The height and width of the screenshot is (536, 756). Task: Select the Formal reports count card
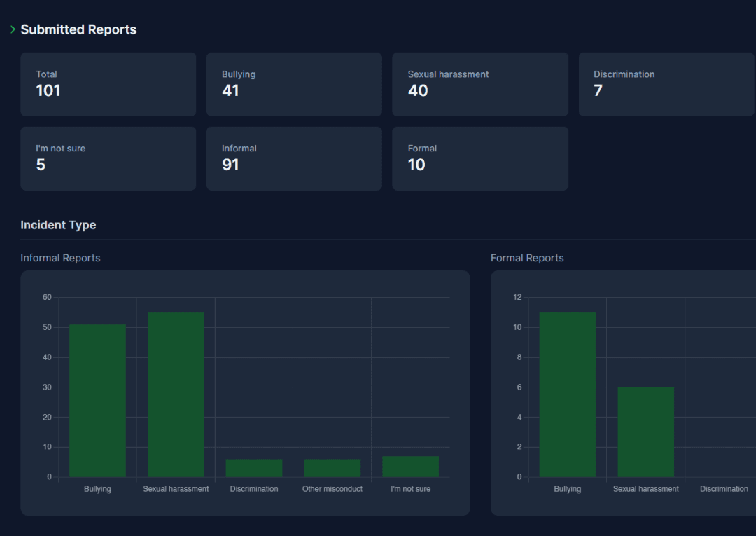[479, 158]
